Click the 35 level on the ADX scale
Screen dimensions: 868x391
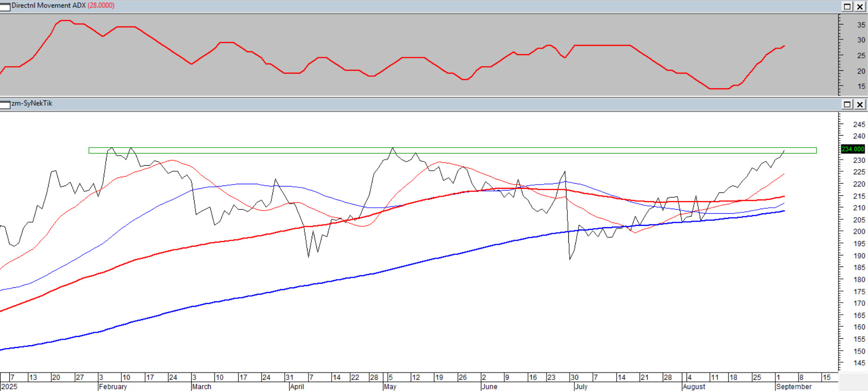point(861,25)
